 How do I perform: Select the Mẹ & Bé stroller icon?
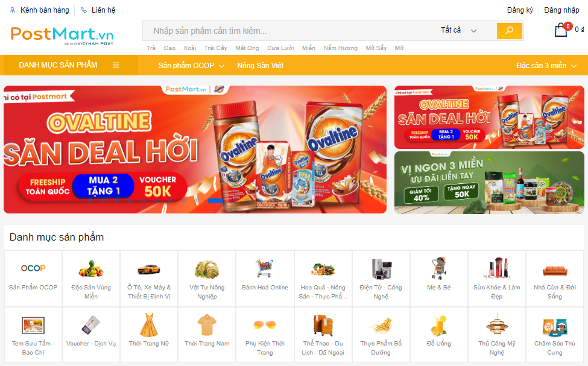(x=439, y=268)
